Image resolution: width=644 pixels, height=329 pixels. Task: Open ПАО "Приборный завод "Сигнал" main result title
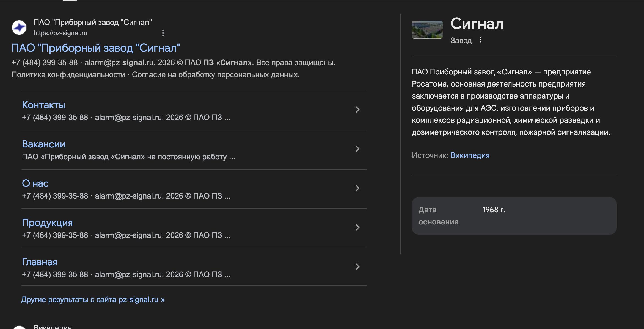click(x=96, y=48)
